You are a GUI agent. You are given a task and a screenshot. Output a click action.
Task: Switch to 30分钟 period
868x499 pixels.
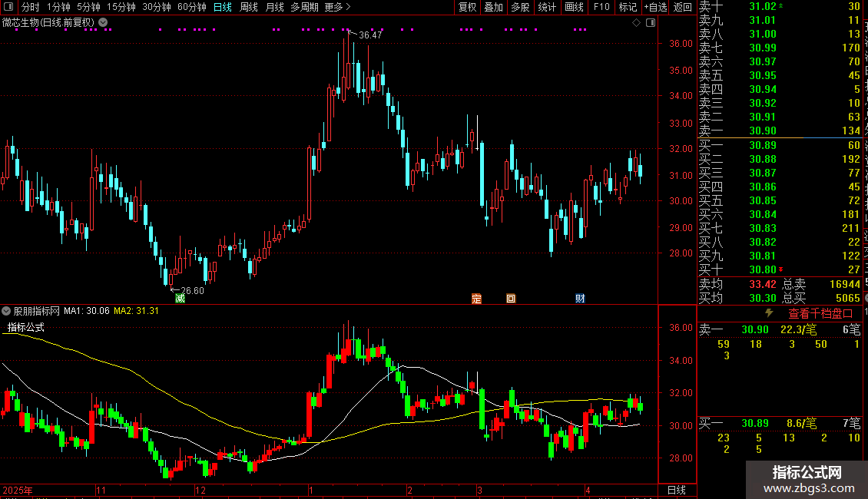coord(157,7)
